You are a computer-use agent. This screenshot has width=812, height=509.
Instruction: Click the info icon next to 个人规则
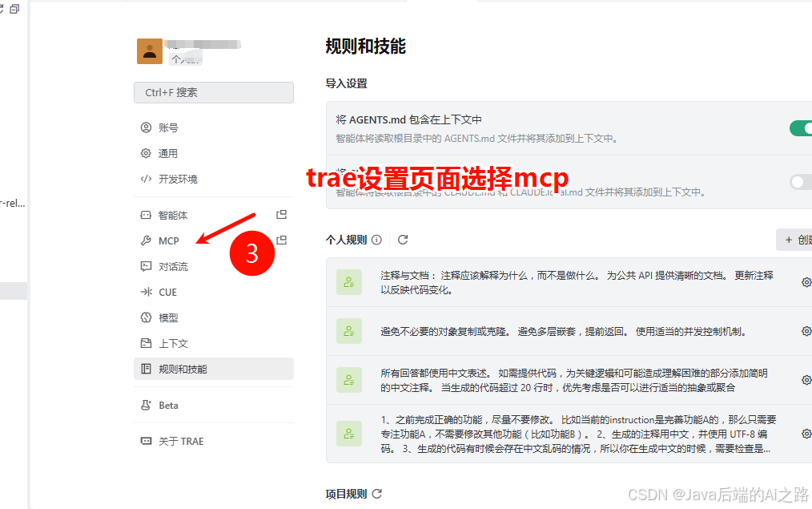[376, 239]
